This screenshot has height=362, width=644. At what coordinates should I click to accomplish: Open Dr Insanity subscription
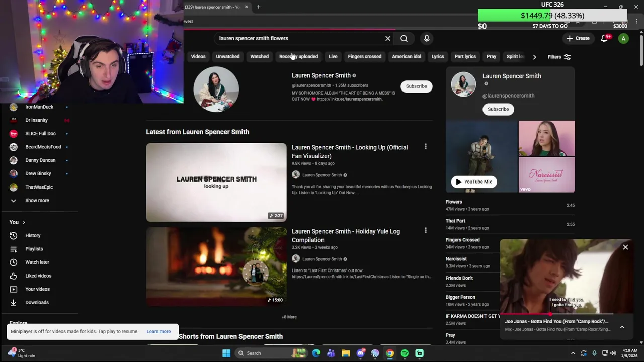pos(36,120)
